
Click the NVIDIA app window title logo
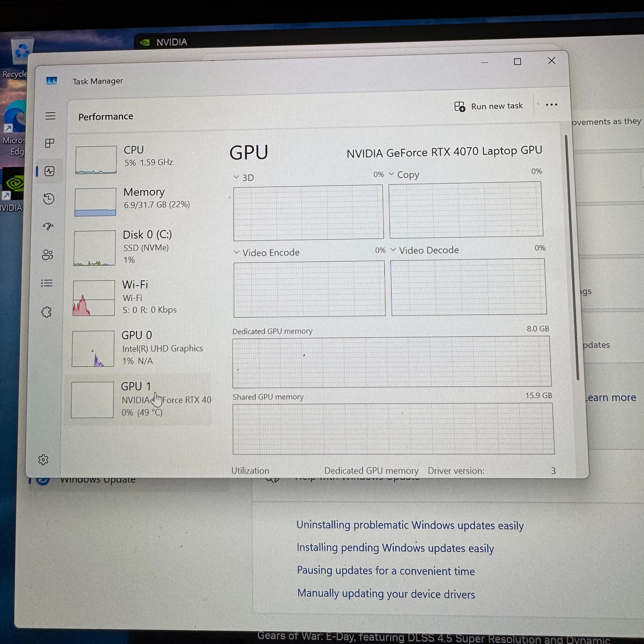coord(145,42)
